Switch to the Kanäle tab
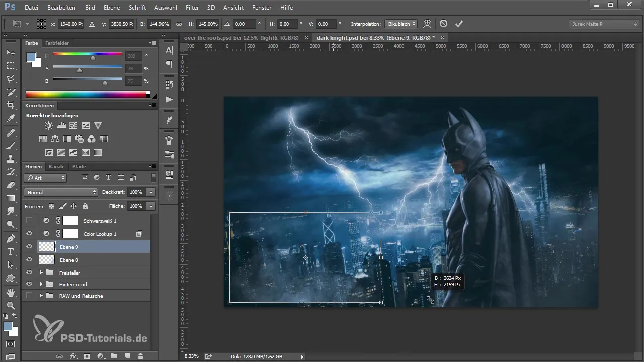Viewport: 644px width, 362px height. [x=57, y=166]
